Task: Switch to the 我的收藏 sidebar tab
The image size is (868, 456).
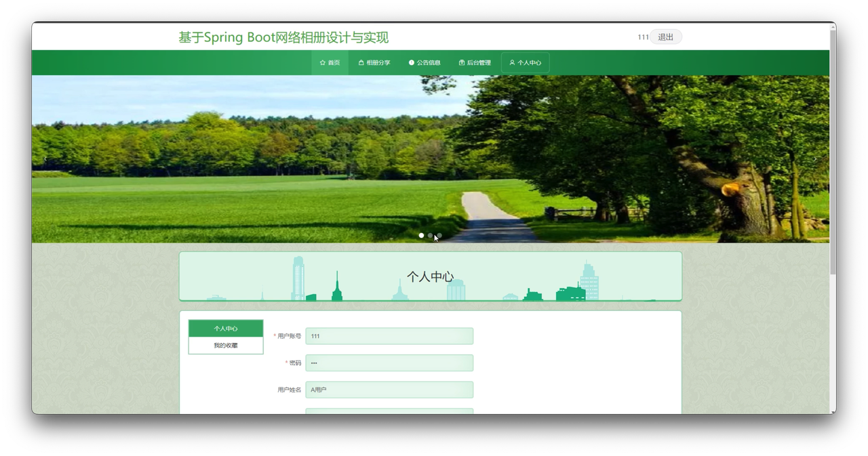Action: click(225, 345)
